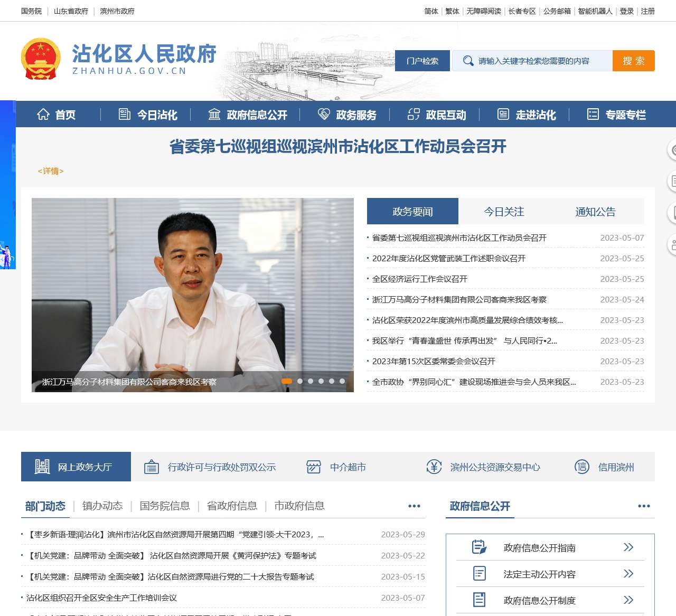Open more options dots beside 市政府信息
Screen dimensions: 676x616
coord(414,506)
